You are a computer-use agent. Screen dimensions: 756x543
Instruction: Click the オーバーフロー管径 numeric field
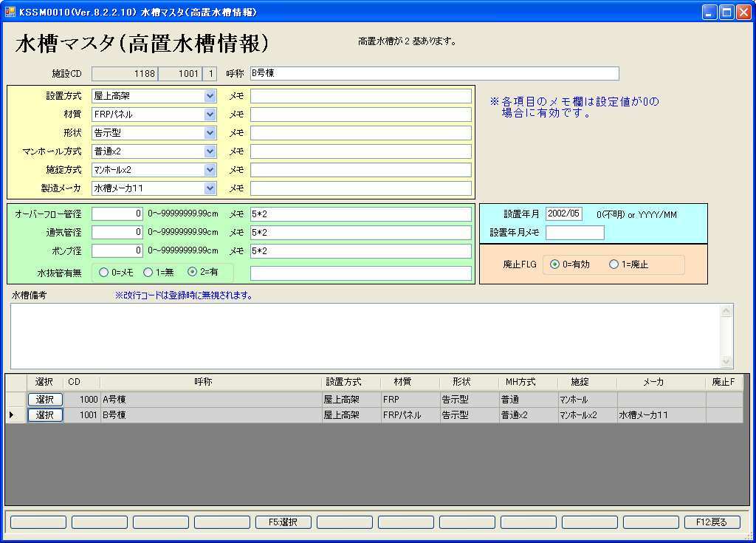[x=117, y=214]
